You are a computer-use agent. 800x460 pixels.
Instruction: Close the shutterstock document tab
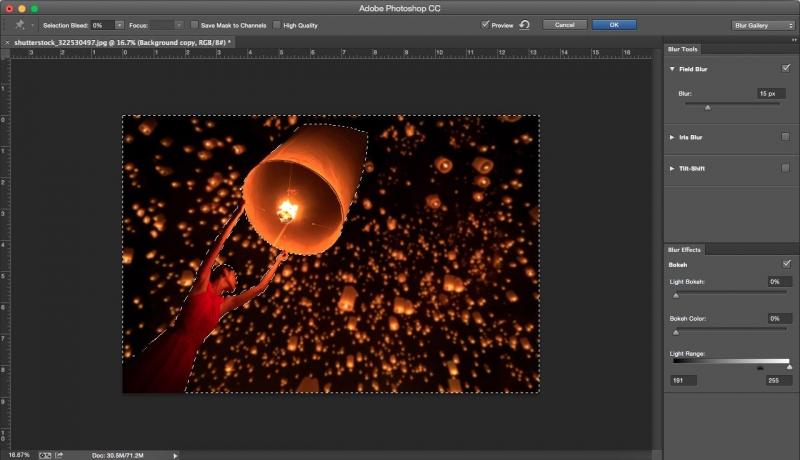6,43
